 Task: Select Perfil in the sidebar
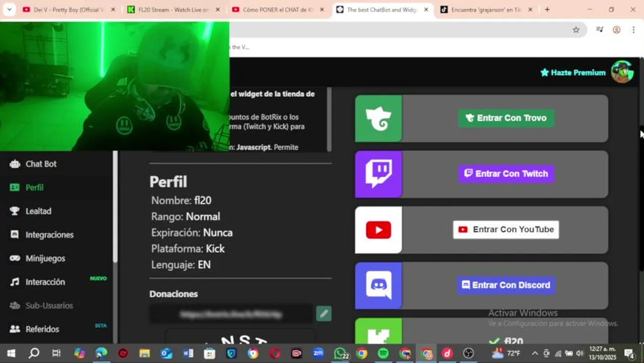[x=34, y=188]
